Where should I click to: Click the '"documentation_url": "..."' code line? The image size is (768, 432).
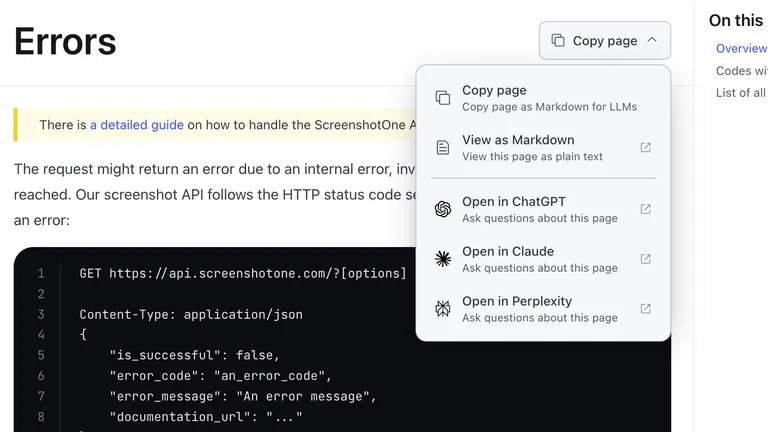point(206,417)
